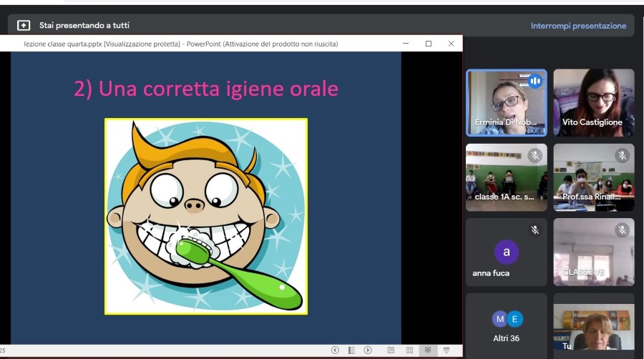Stop presenting with Interrompi presentazione

pos(578,26)
